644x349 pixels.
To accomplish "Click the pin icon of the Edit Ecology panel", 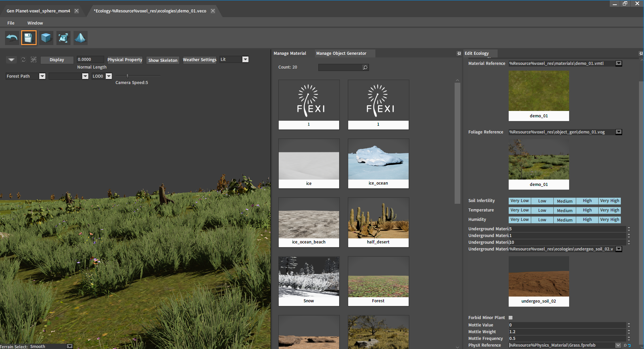I will (641, 53).
